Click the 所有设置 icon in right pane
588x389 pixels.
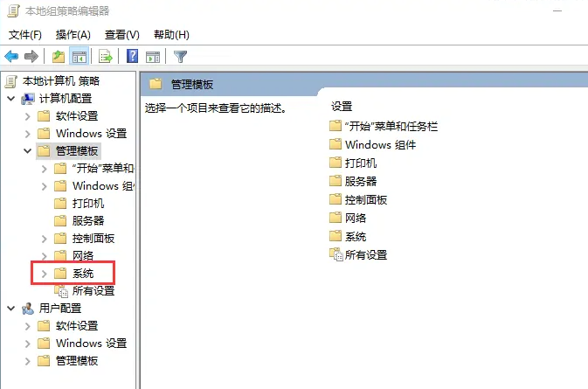pyautogui.click(x=336, y=254)
